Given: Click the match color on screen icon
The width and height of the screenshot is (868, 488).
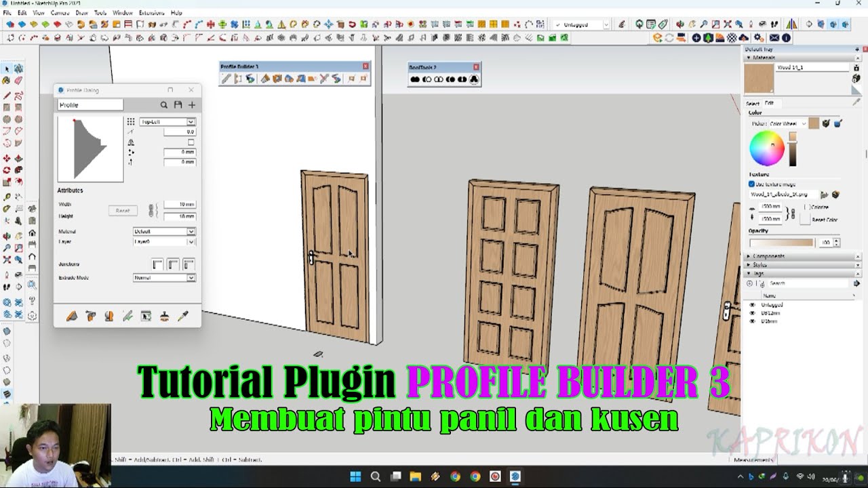Looking at the screenshot, I should (x=837, y=123).
